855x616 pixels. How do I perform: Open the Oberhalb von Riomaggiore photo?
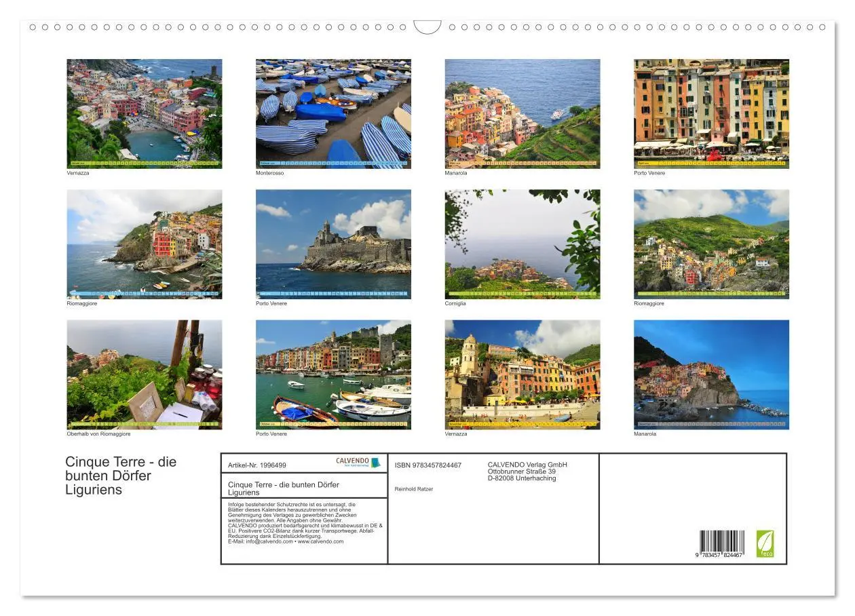145,374
